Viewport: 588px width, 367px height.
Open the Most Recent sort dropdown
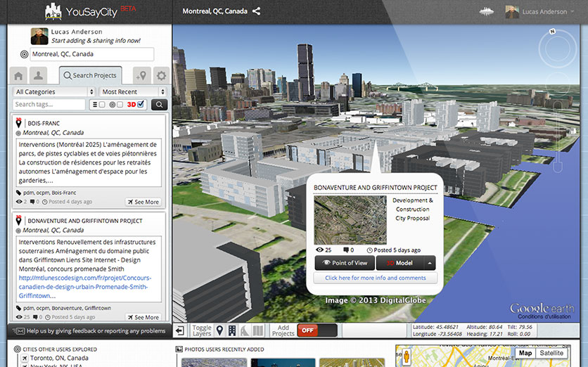coord(133,92)
